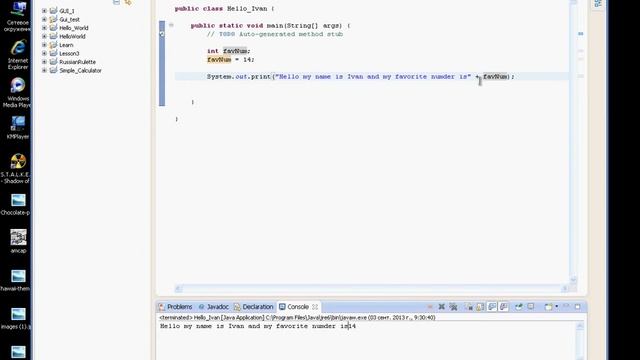640x360 pixels.
Task: Open Internet Explorer desktop icon
Action: tap(18, 54)
